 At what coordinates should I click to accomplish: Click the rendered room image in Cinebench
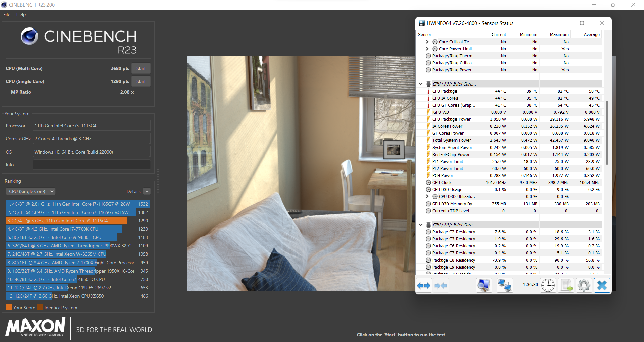(x=301, y=173)
